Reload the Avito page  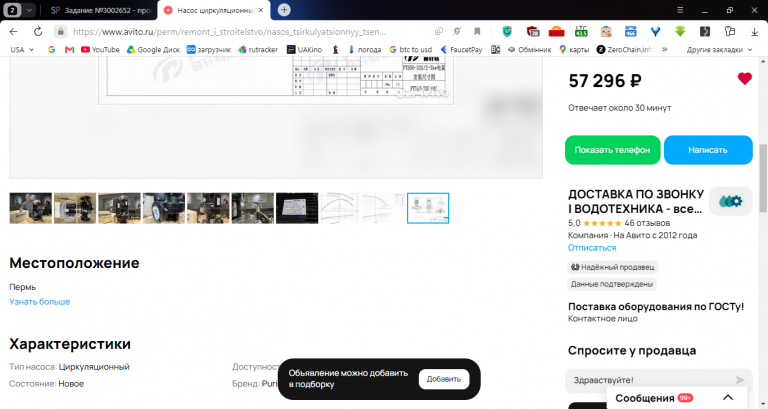pyautogui.click(x=38, y=31)
